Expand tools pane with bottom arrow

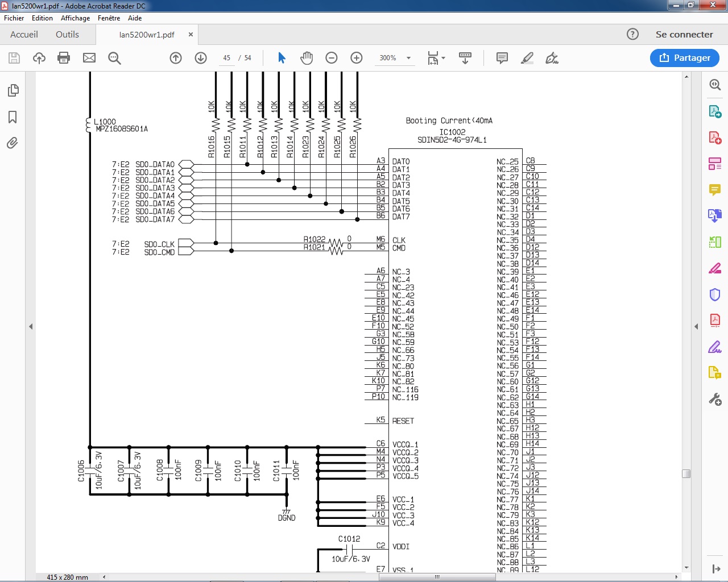[x=716, y=569]
